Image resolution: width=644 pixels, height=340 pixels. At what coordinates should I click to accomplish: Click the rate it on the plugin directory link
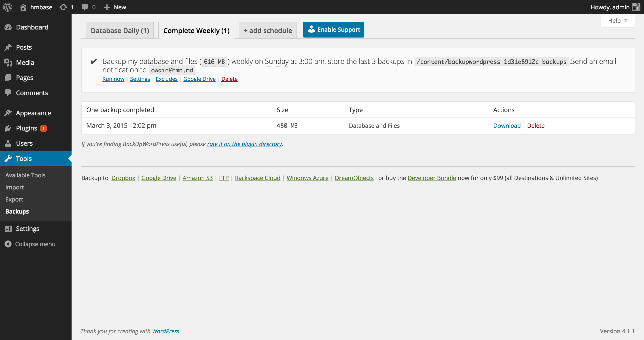coord(244,144)
